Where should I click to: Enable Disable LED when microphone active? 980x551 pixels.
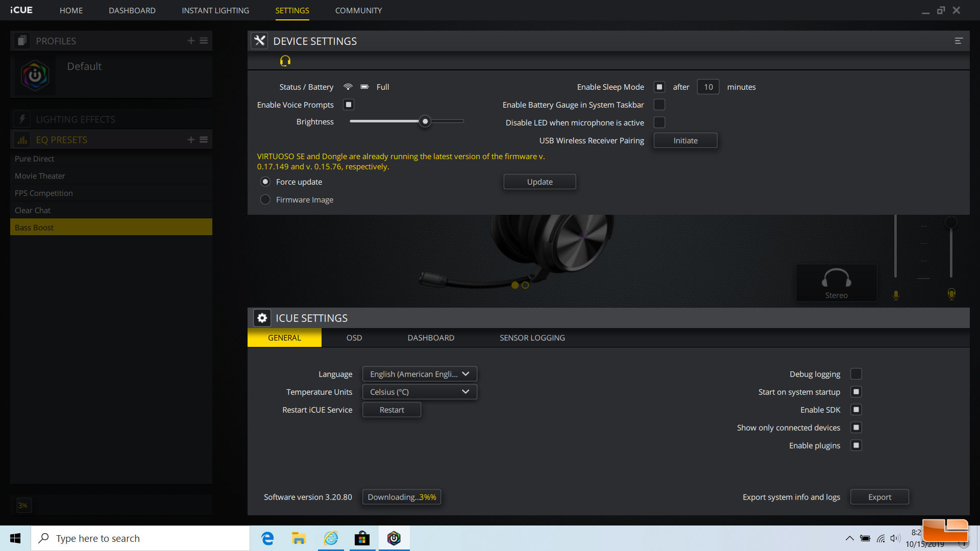coord(659,122)
